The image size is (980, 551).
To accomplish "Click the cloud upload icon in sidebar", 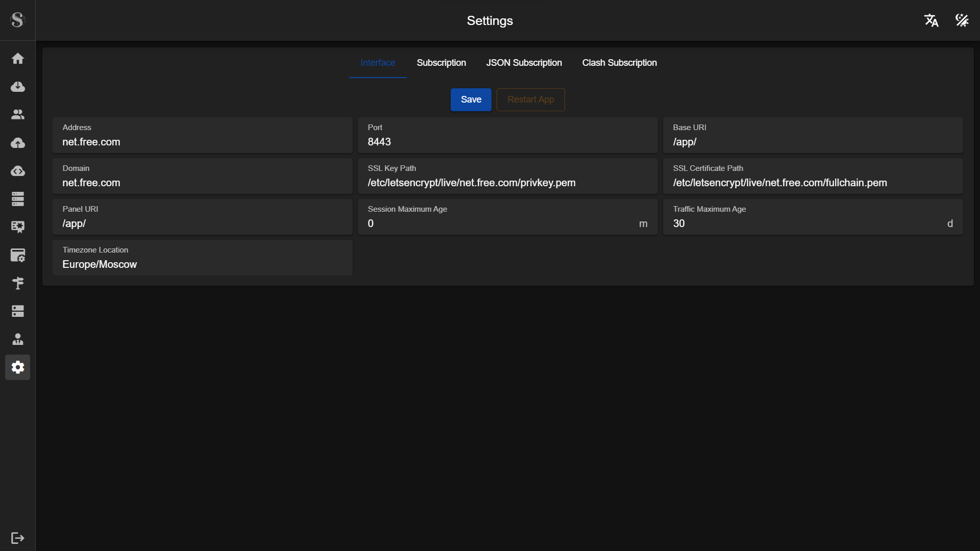I will (x=18, y=143).
